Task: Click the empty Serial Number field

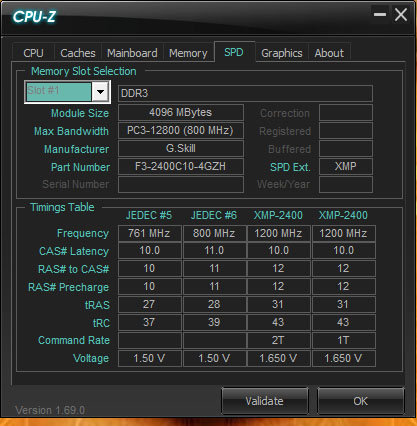Action: [x=181, y=184]
